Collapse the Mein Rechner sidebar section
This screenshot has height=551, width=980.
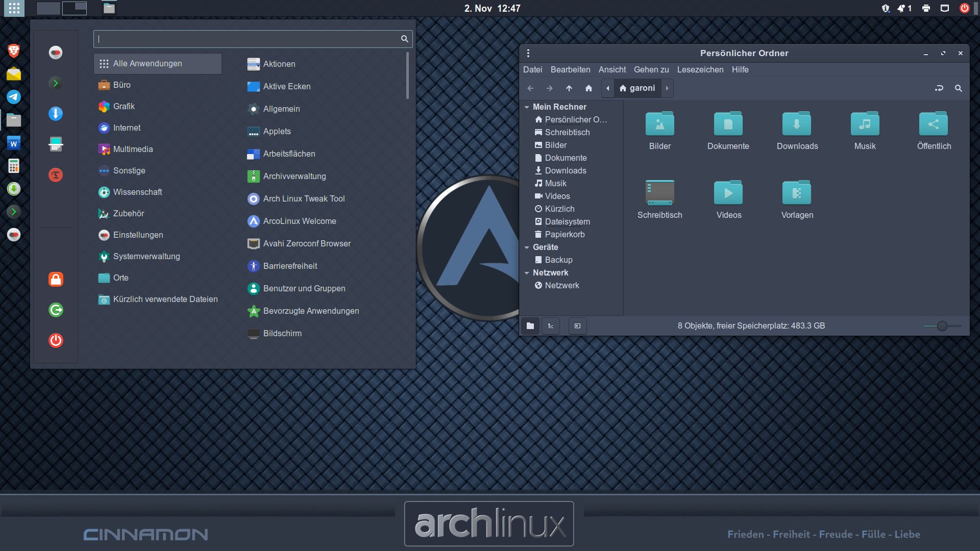[527, 107]
